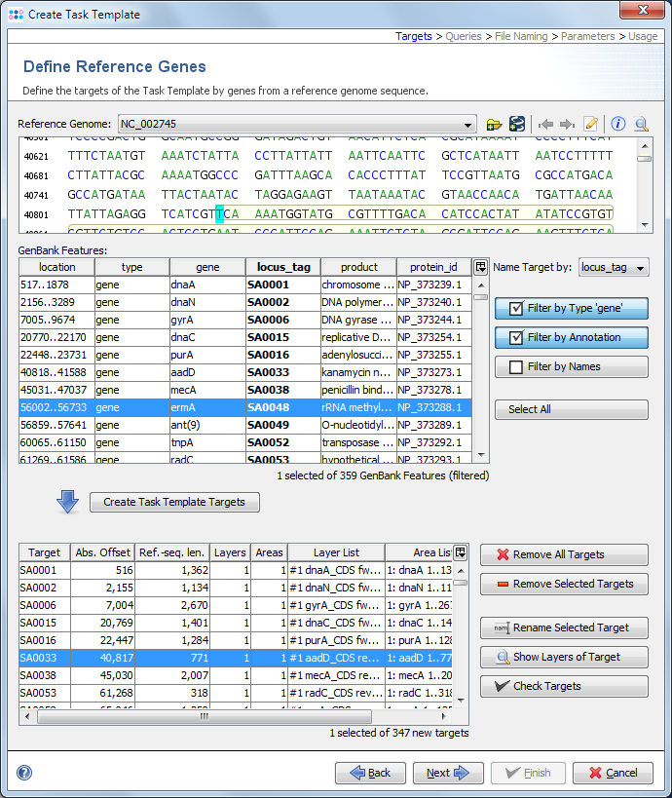Viewport: 672px width, 798px height.
Task: Open targets table column chooser icon
Action: [460, 552]
